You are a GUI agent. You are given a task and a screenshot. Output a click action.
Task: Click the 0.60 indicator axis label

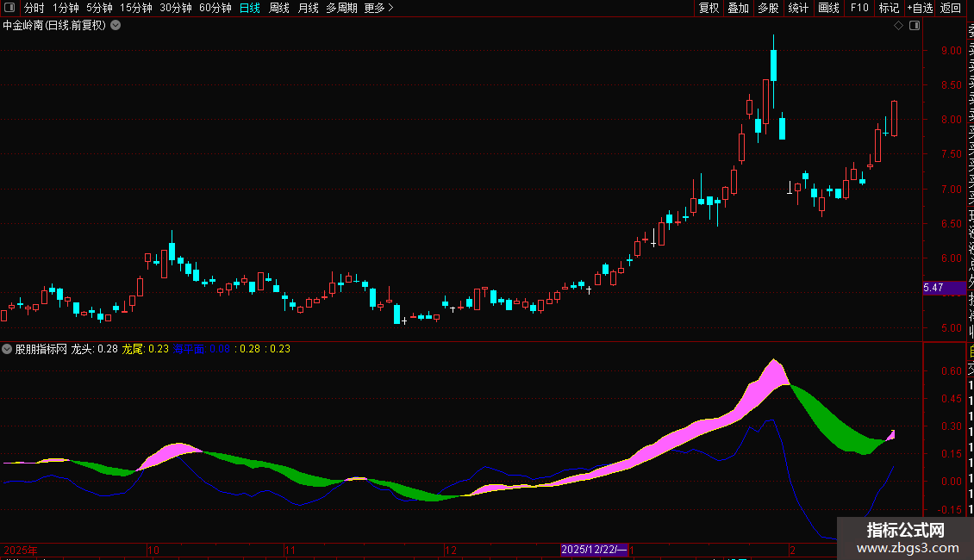point(952,370)
